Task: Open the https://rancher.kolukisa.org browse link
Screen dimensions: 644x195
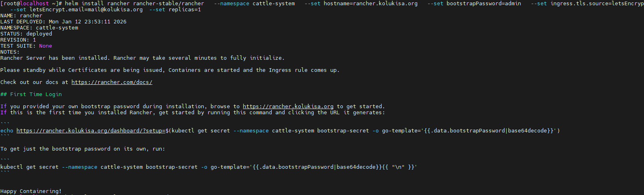Action: [288, 107]
